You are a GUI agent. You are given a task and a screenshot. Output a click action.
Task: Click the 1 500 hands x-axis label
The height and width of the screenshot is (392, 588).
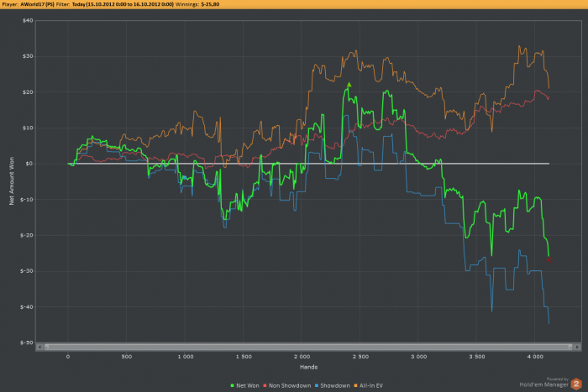tap(244, 357)
